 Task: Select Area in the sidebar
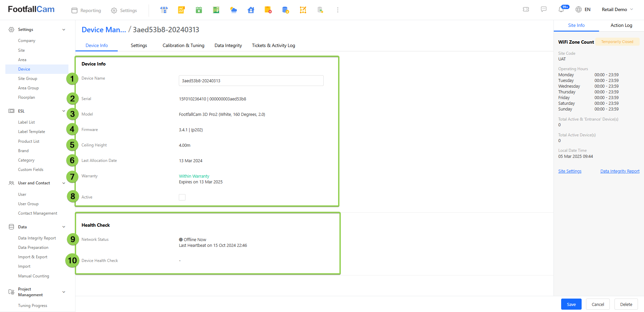[x=22, y=60]
